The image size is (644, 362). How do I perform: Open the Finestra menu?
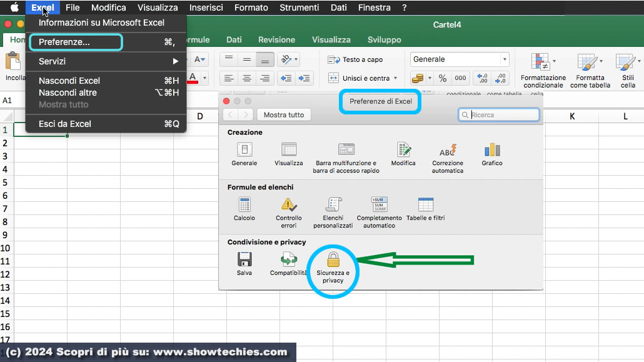[374, 8]
